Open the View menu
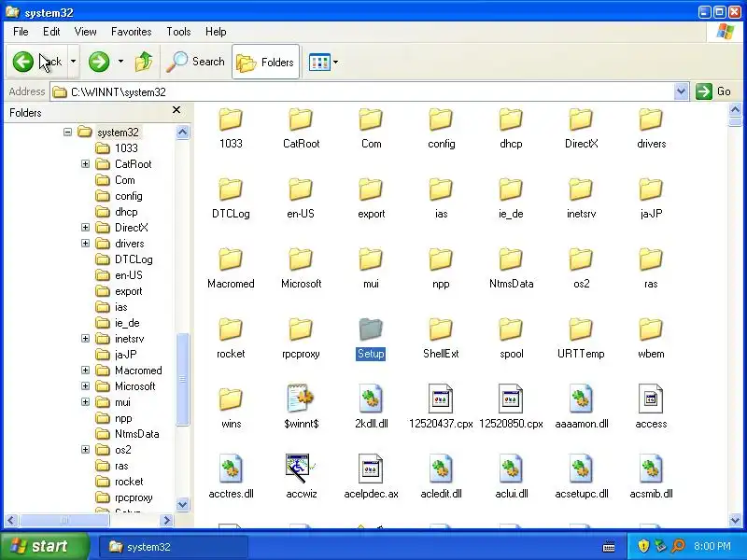Image resolution: width=747 pixels, height=560 pixels. (x=85, y=32)
